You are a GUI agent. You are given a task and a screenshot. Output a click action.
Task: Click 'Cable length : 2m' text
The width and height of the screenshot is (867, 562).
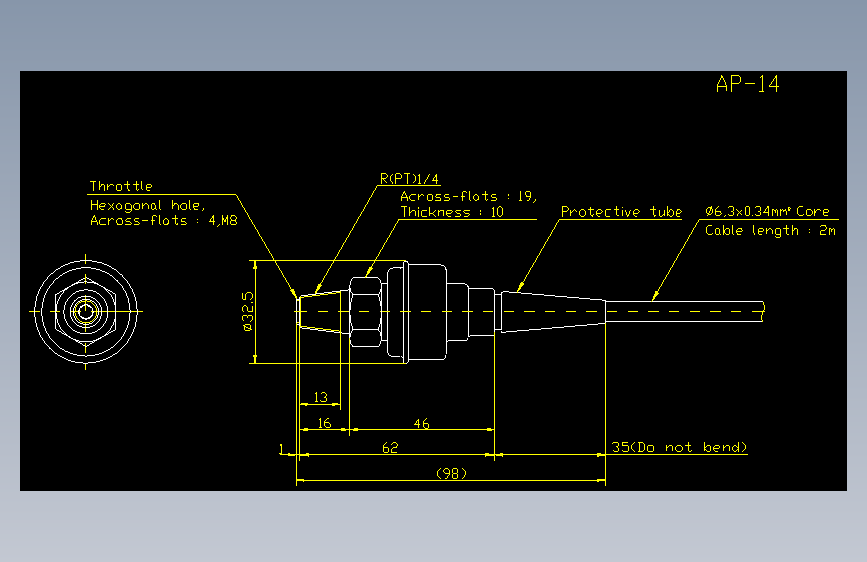(770, 231)
